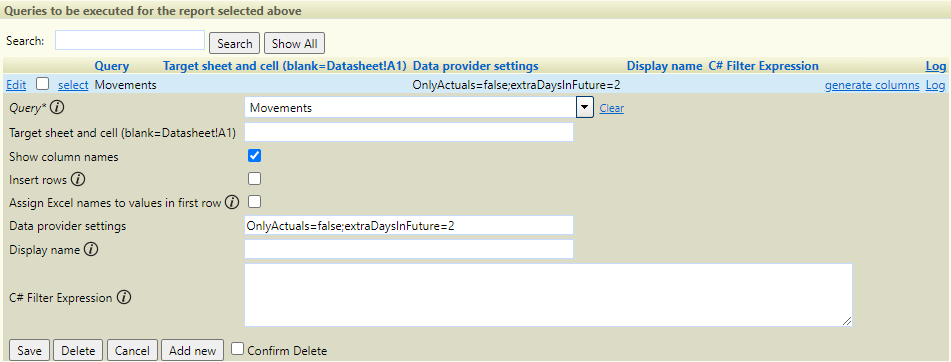Click the Save button
This screenshot has width=951, height=362.
(30, 350)
